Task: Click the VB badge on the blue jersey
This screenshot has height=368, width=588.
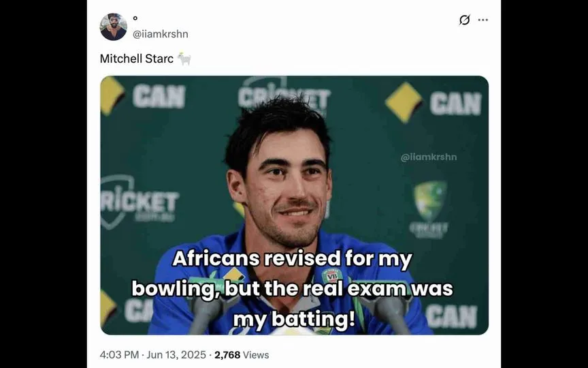Action: (x=332, y=276)
